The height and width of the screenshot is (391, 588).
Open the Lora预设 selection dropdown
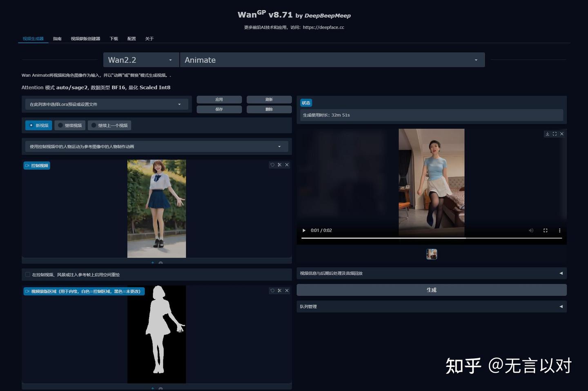coord(106,104)
